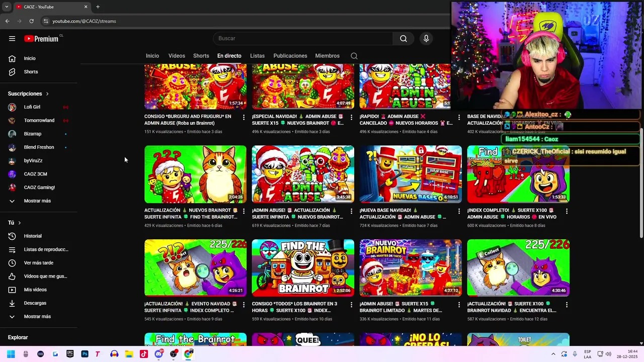Open ¡ADMIN ABUSE! SUERTE X15 video title
This screenshot has height=362, width=644.
tap(401, 307)
